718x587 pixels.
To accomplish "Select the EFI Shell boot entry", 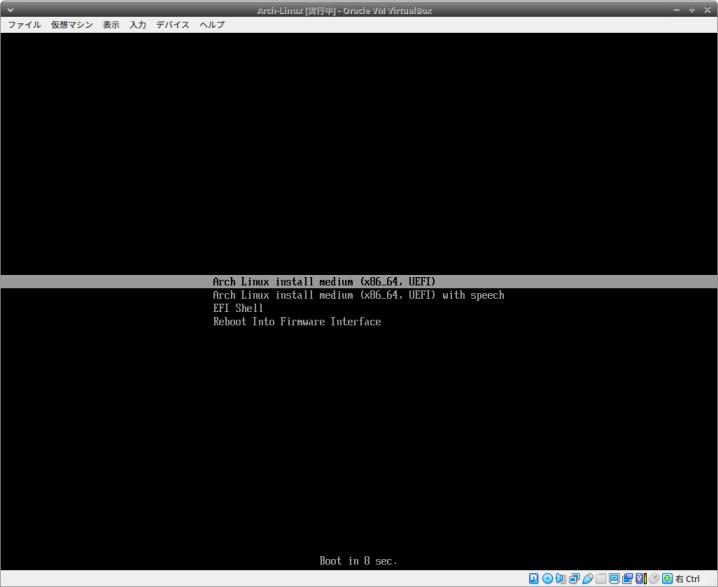I will click(x=238, y=308).
